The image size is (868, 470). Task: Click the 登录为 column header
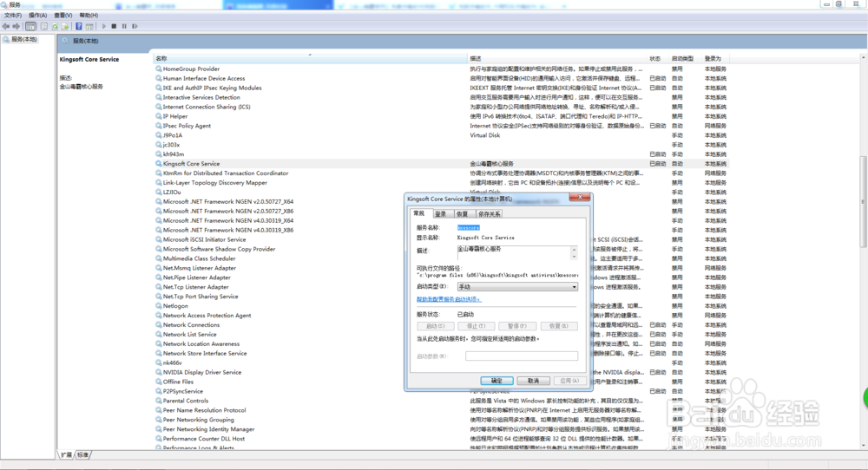[715, 58]
